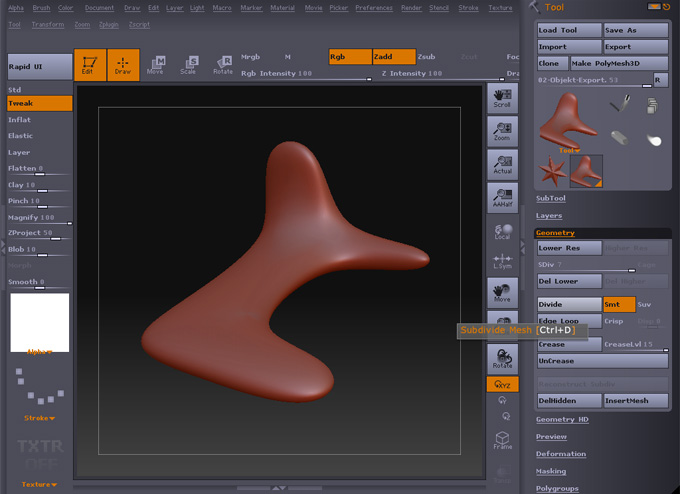
Task: Disable the Zadd sculpt mode
Action: pos(393,57)
